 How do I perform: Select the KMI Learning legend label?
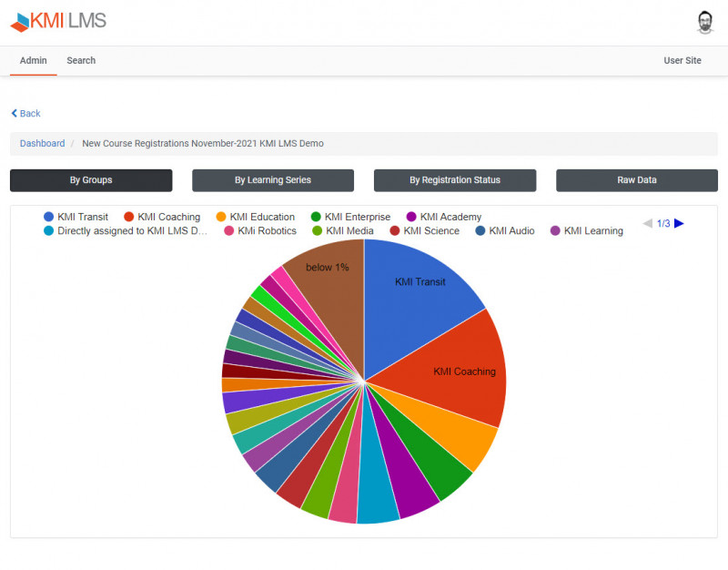(x=594, y=231)
